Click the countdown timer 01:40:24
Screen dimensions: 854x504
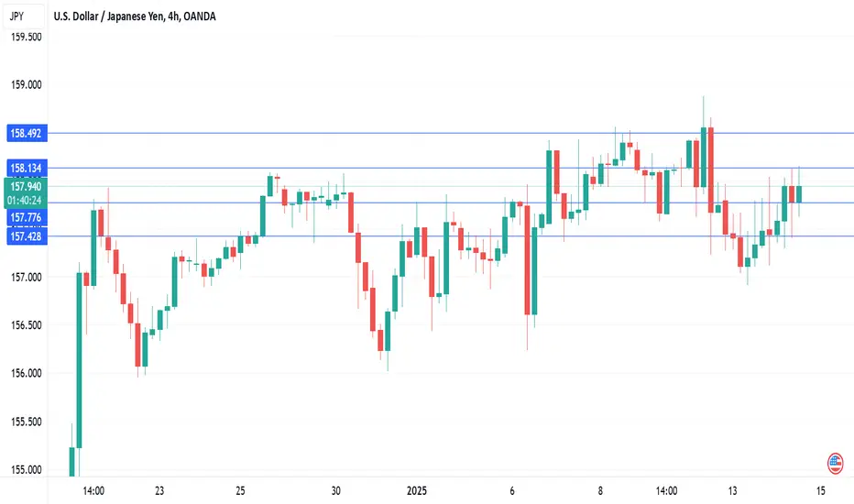point(24,201)
